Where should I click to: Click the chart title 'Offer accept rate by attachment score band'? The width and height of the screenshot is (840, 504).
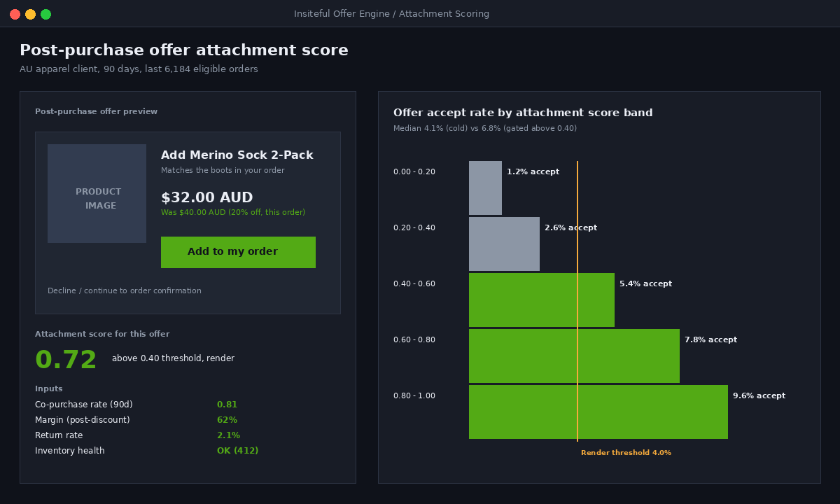523,113
